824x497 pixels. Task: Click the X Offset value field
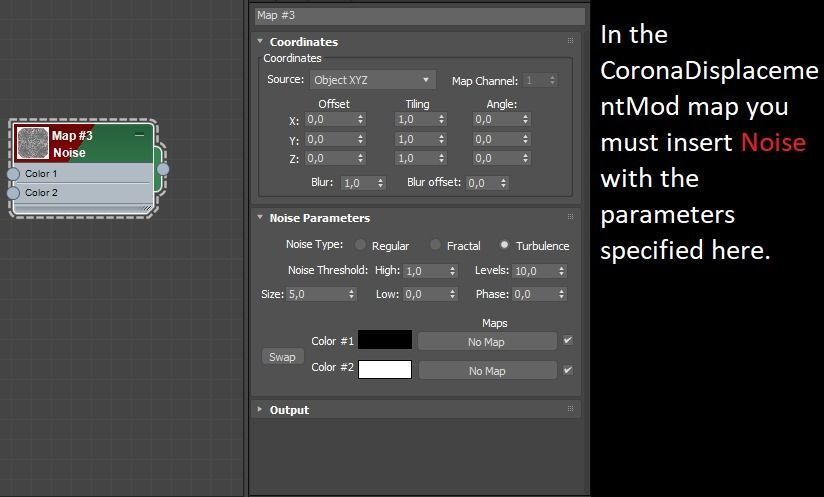pyautogui.click(x=331, y=119)
